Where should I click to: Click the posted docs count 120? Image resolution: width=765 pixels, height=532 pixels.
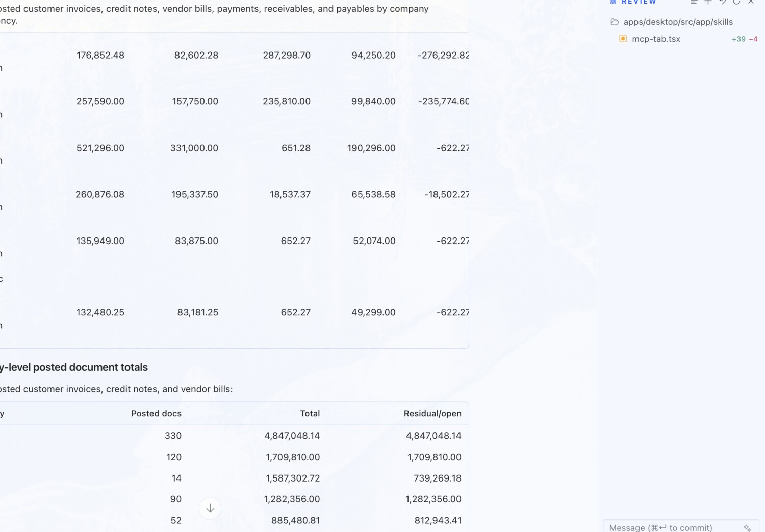pyautogui.click(x=174, y=457)
